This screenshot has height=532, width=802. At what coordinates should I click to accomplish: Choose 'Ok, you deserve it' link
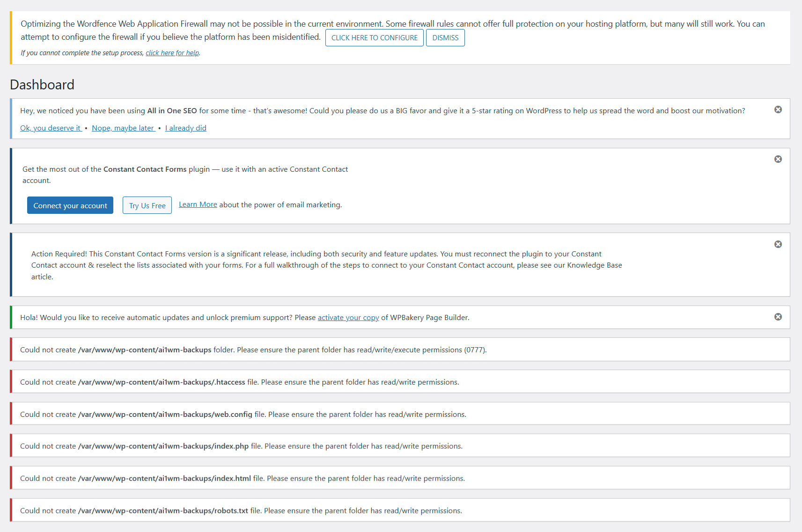pyautogui.click(x=51, y=128)
